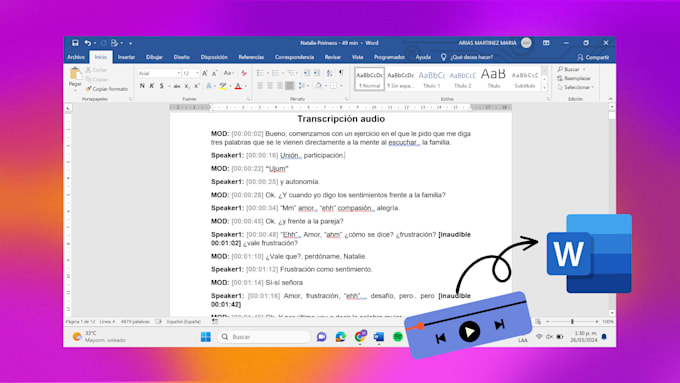
Task: Clear all formatting with the eraser icon
Action: tap(244, 73)
